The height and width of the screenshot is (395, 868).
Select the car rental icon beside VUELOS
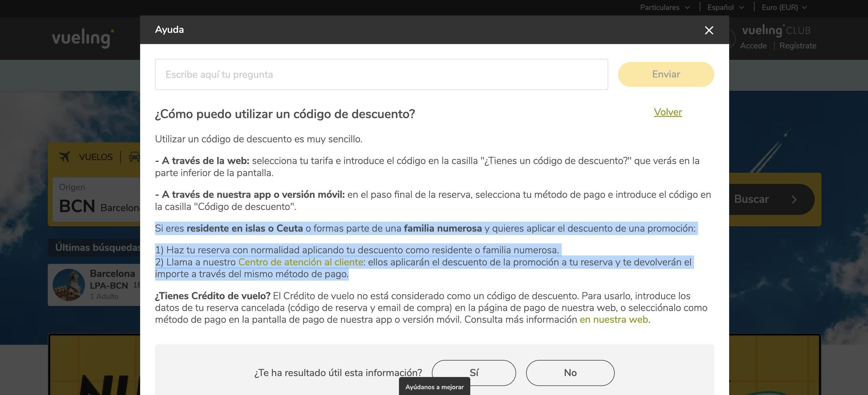[135, 157]
